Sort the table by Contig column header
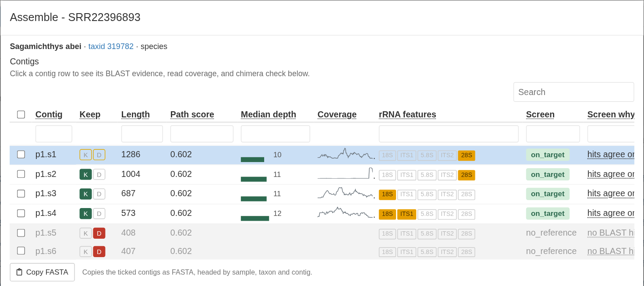Screen dimensions: 644x286 pos(49,115)
